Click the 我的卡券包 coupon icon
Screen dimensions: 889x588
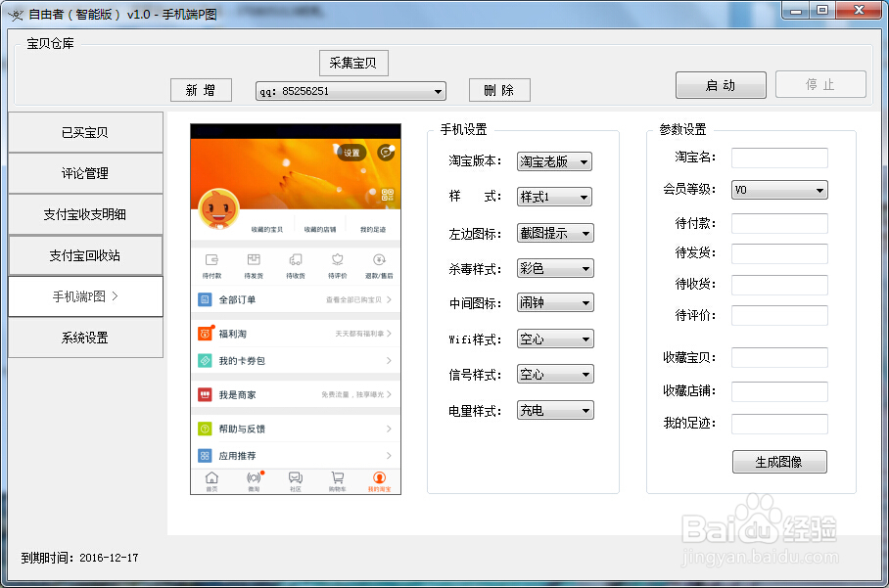206,360
